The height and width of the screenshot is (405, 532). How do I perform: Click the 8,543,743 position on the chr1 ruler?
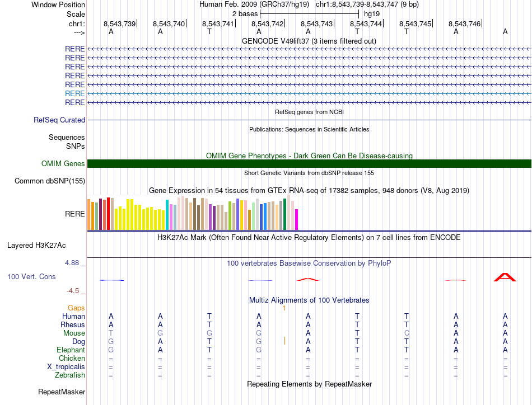click(317, 23)
